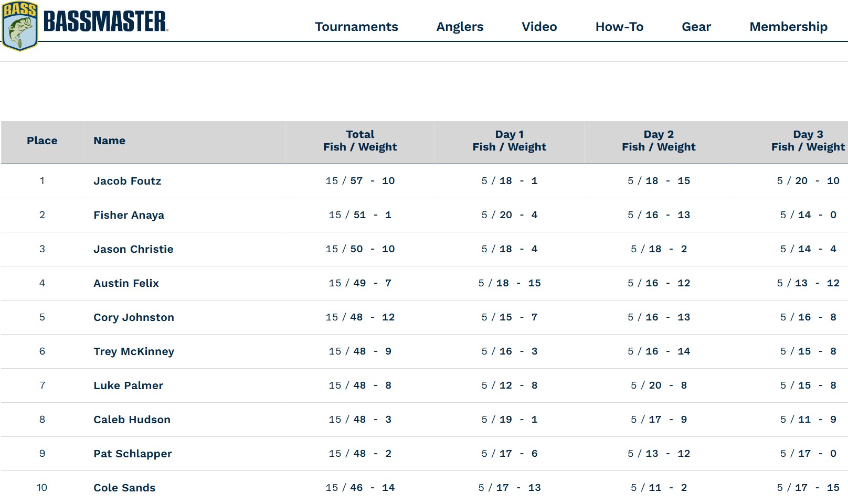Go to the Video section
Viewport: 848px width, 504px height.
pyautogui.click(x=539, y=27)
